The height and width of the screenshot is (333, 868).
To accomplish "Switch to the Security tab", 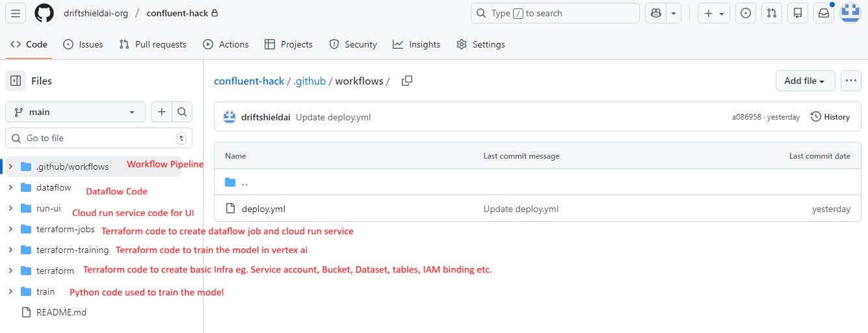I will tap(353, 44).
